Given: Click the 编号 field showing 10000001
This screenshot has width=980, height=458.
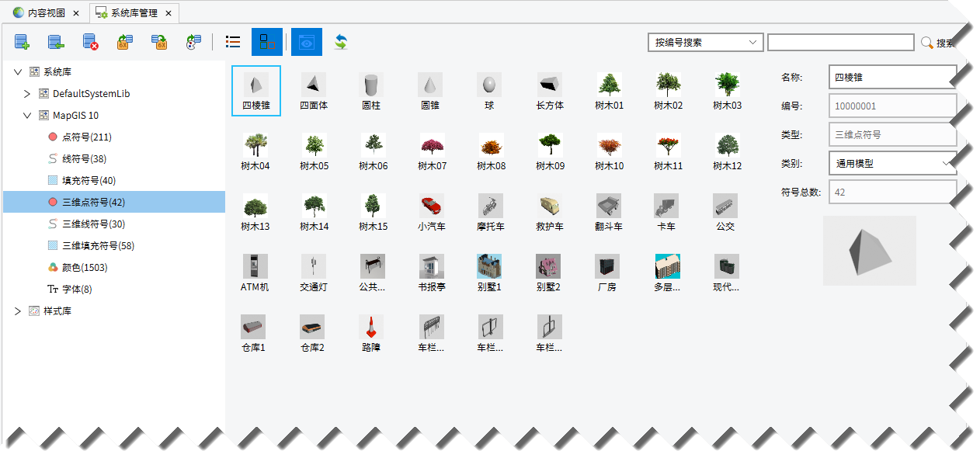Looking at the screenshot, I should point(893,106).
